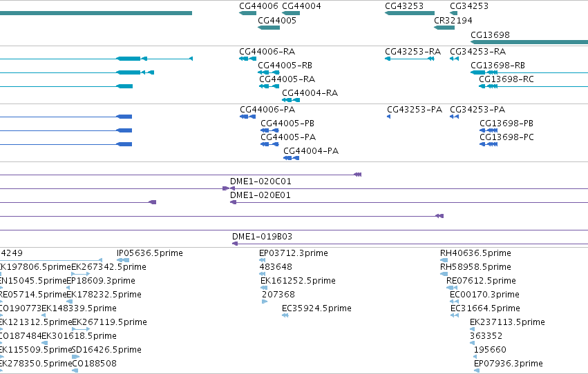Click the CG13698-PB protein label

click(506, 123)
